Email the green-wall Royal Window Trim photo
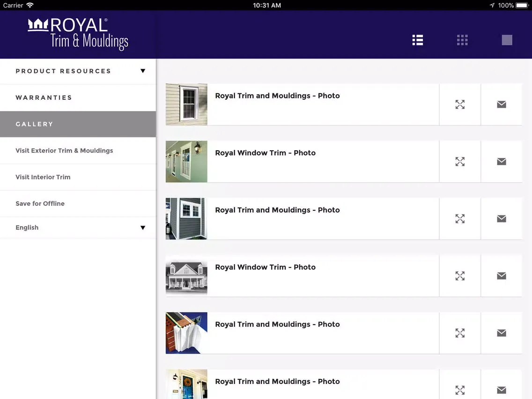The height and width of the screenshot is (399, 532). pyautogui.click(x=502, y=162)
